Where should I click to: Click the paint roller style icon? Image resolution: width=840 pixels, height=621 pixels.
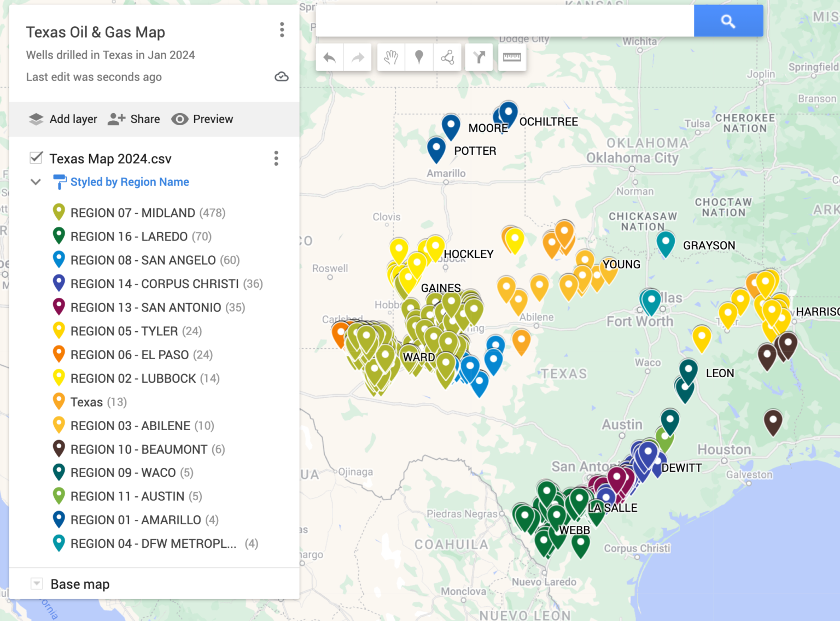pyautogui.click(x=60, y=181)
